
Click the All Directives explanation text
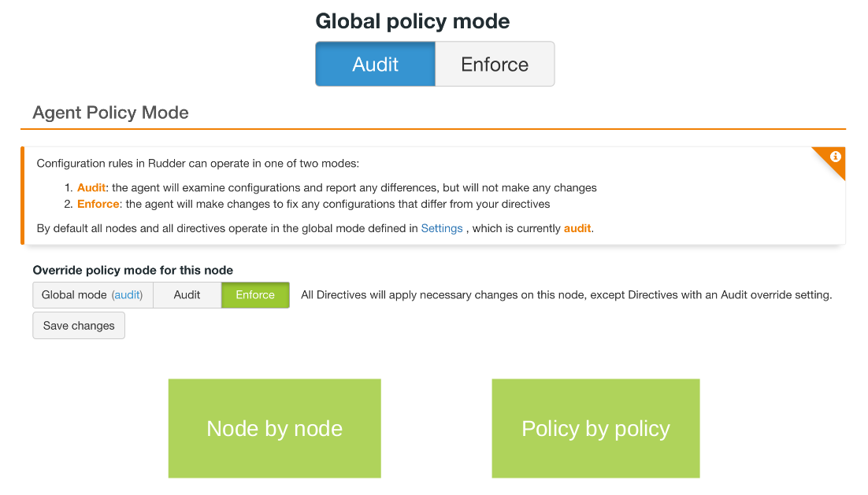[566, 295]
